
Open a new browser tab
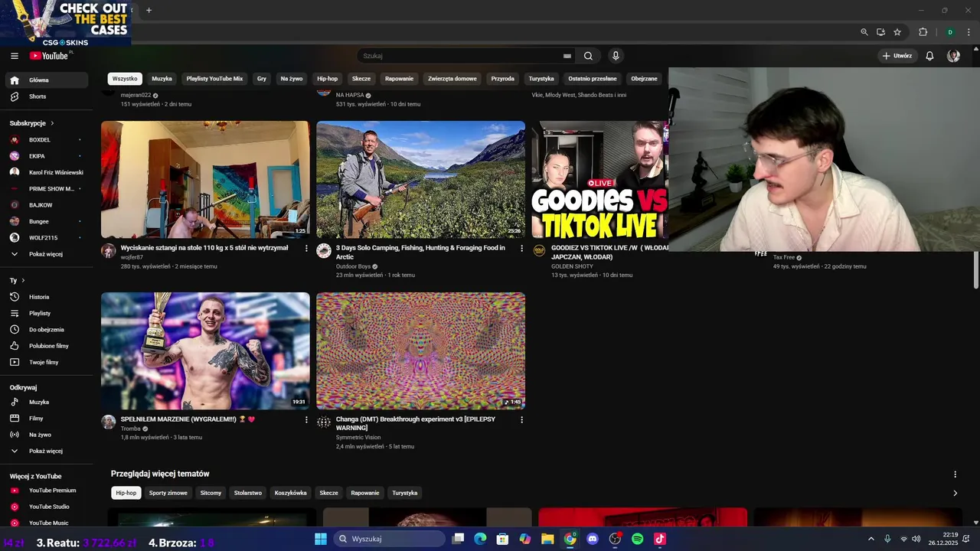coord(149,10)
